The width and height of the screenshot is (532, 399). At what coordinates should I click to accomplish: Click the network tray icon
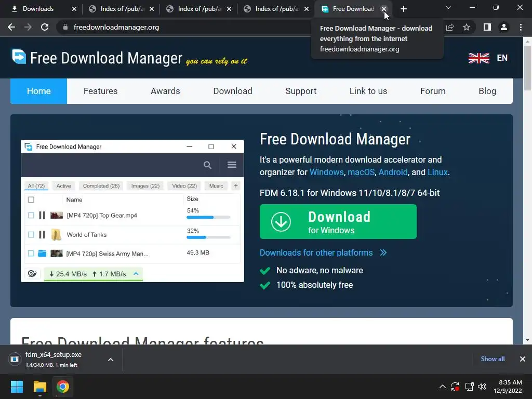click(x=469, y=387)
